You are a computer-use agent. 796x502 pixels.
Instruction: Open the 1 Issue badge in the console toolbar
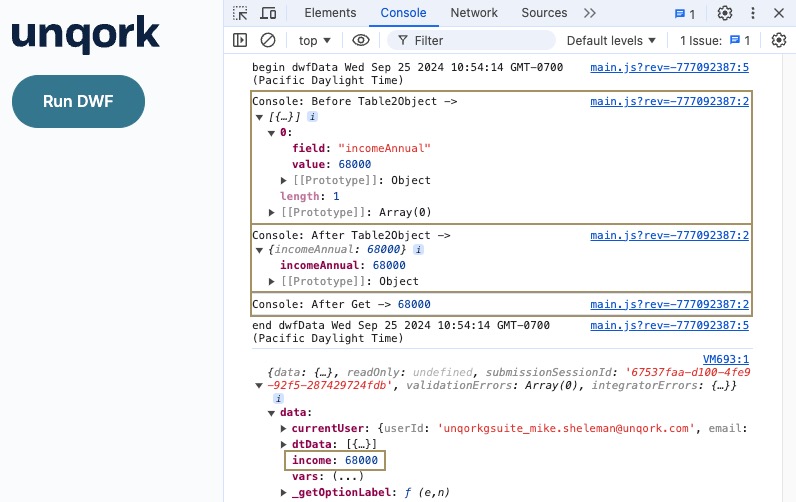[715, 41]
